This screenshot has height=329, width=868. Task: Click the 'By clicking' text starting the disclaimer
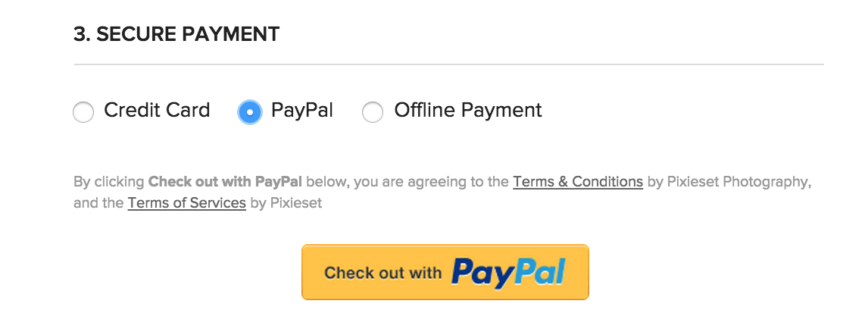coord(109,182)
